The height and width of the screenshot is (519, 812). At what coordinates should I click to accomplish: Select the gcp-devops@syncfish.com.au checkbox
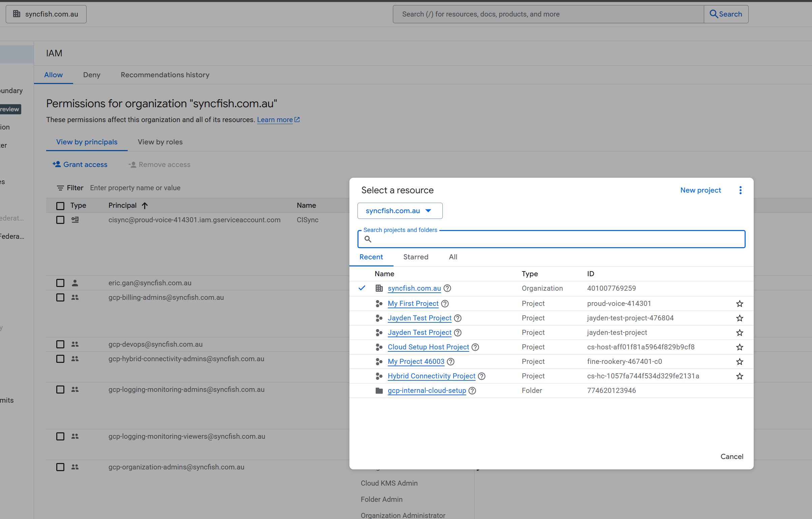(60, 344)
